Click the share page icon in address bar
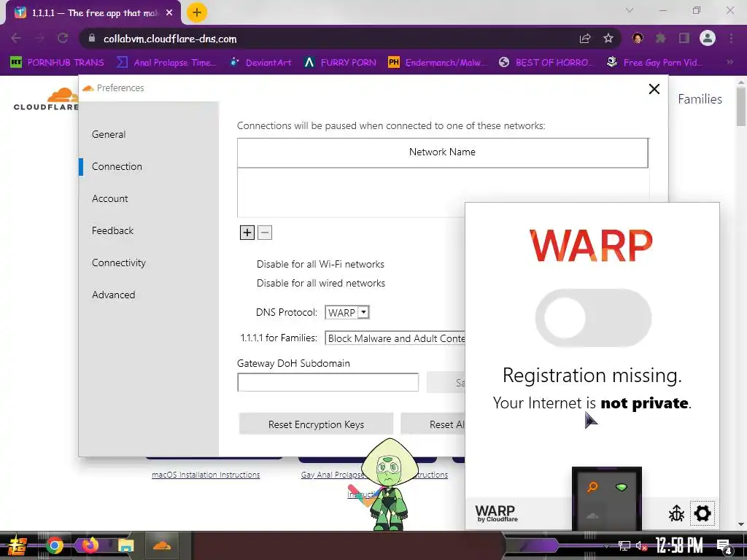The width and height of the screenshot is (747, 560). (585, 39)
